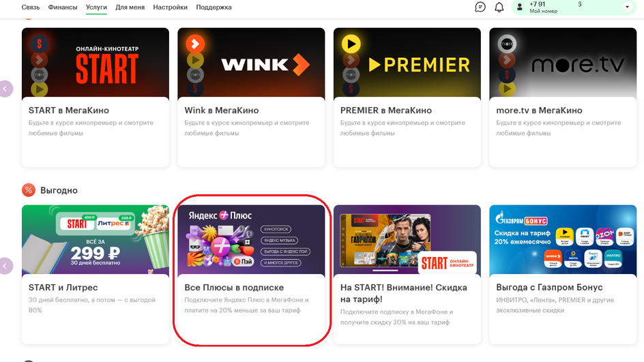This screenshot has width=644, height=362.
Task: Click ИНВИТРО, «Лента», PREMIER description text
Action: (x=555, y=305)
